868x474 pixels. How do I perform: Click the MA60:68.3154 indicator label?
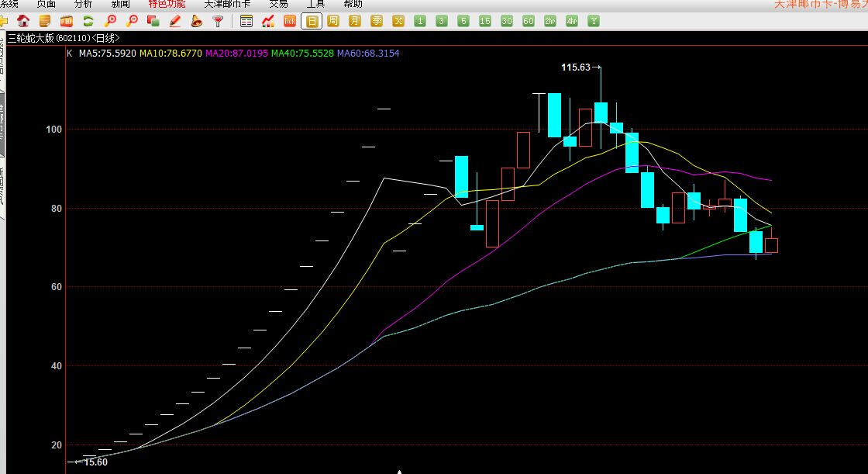click(x=368, y=54)
